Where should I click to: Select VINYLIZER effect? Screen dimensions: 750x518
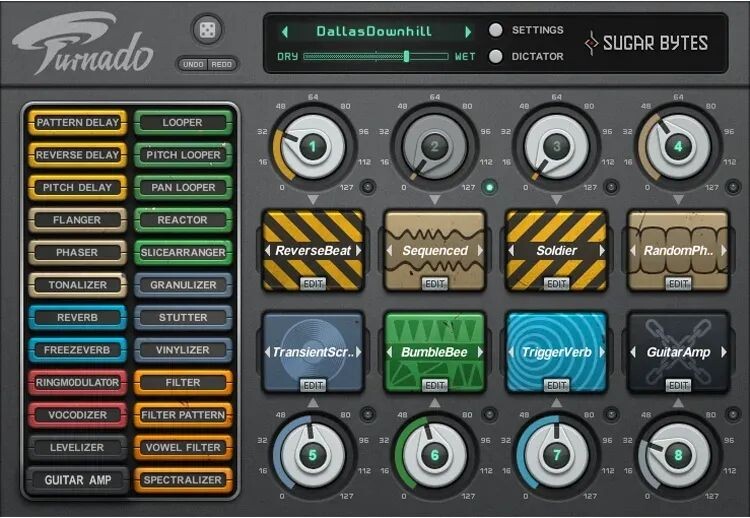click(183, 350)
